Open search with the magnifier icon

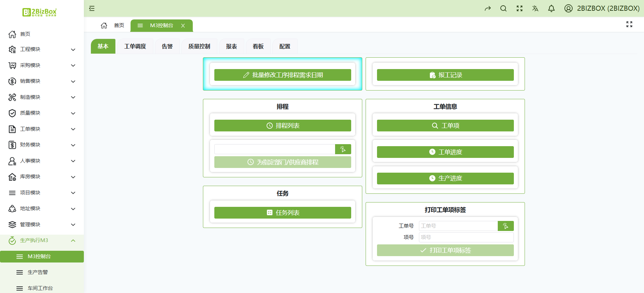point(503,8)
